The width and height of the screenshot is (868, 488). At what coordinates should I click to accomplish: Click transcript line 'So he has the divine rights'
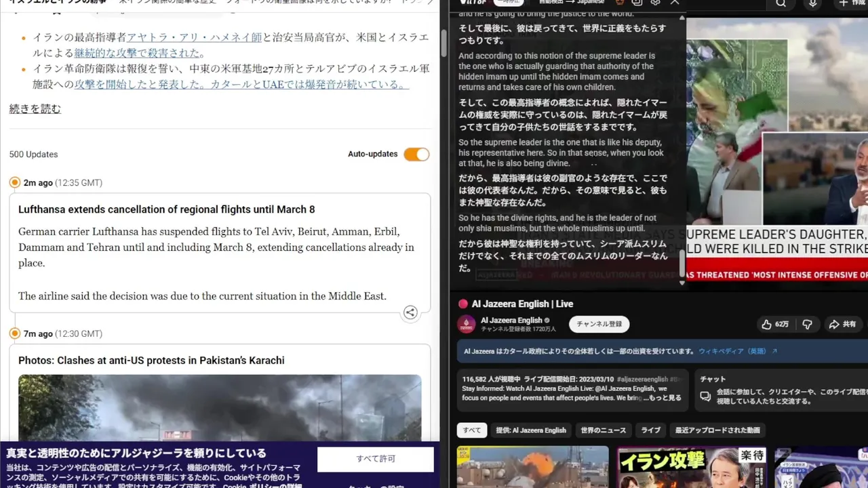click(x=557, y=223)
